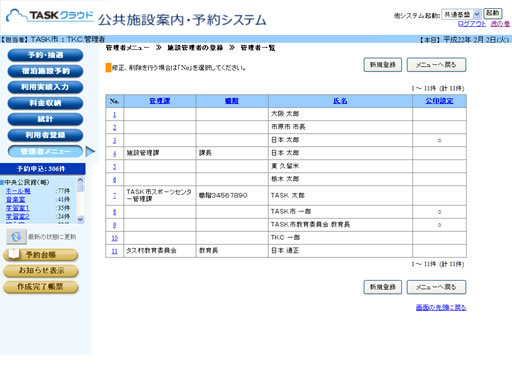Click the arrow beside 管理者メニュー
This screenshot has height=384, width=512.
click(x=90, y=151)
